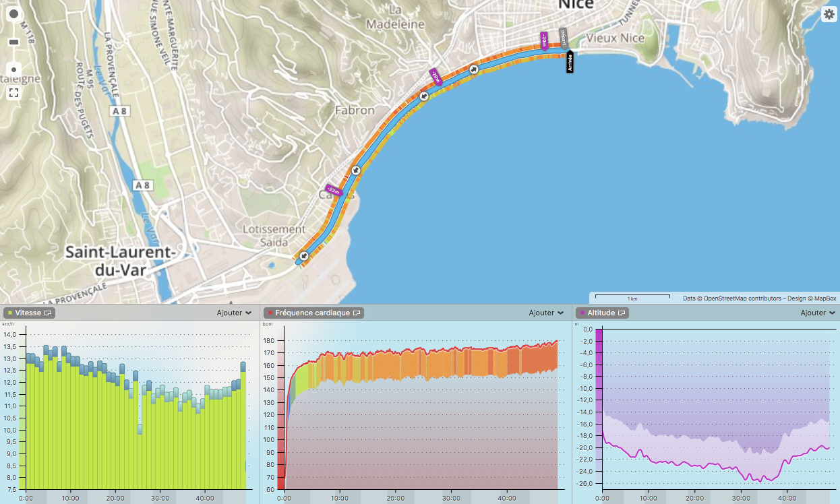Select the Fréquence cardiaque panel label
The height and width of the screenshot is (504, 840).
tap(312, 313)
